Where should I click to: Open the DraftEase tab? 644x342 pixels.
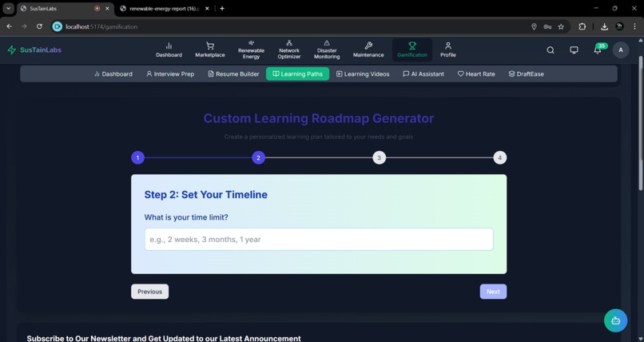pos(526,74)
